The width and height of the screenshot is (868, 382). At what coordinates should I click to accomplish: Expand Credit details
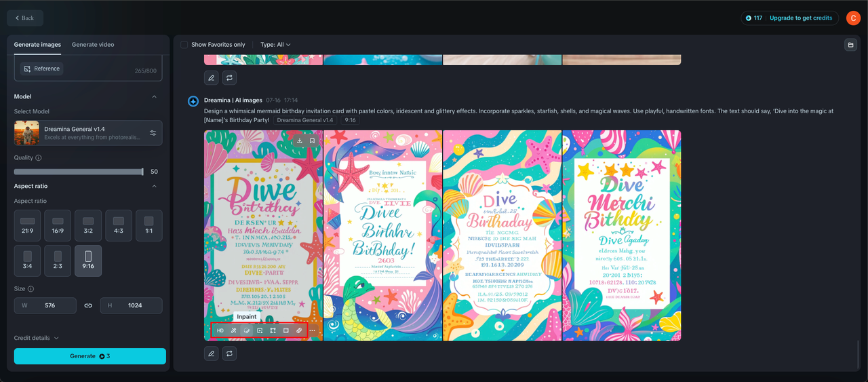tap(37, 338)
